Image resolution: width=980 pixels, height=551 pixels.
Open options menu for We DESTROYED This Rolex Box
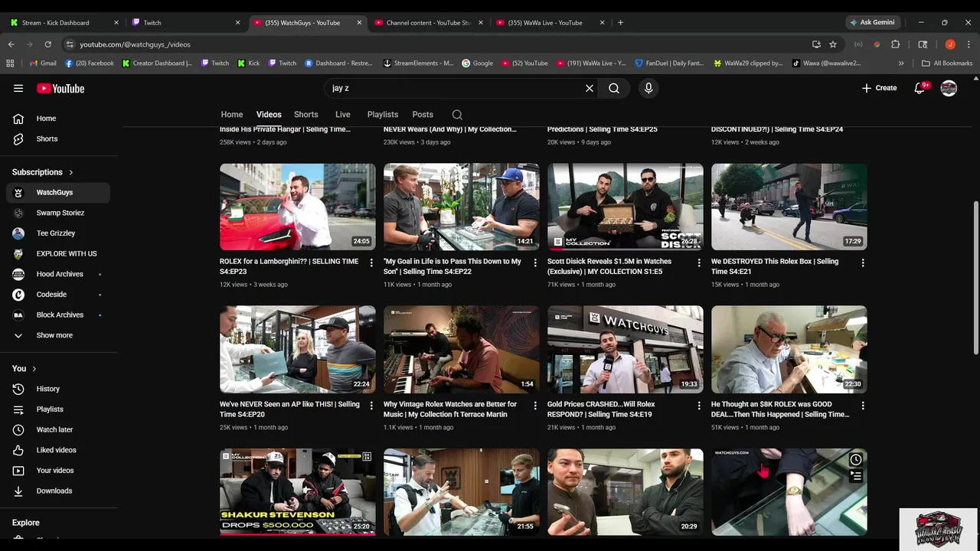pos(863,262)
